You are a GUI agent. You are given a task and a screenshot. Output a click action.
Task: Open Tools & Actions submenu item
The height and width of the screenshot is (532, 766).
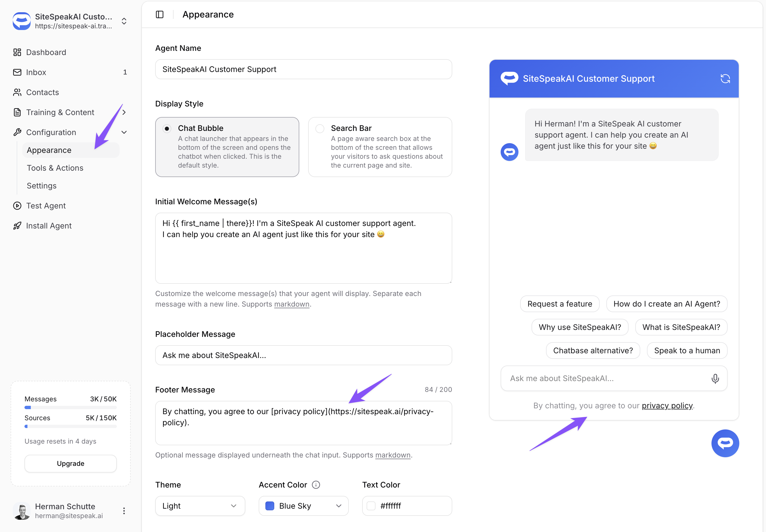(x=55, y=168)
